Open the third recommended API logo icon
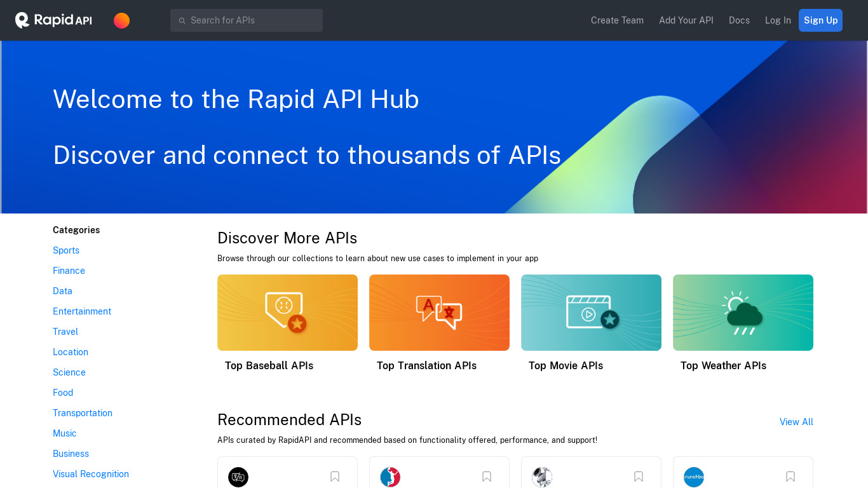Screen dimensions: 868x488 tap(542, 477)
